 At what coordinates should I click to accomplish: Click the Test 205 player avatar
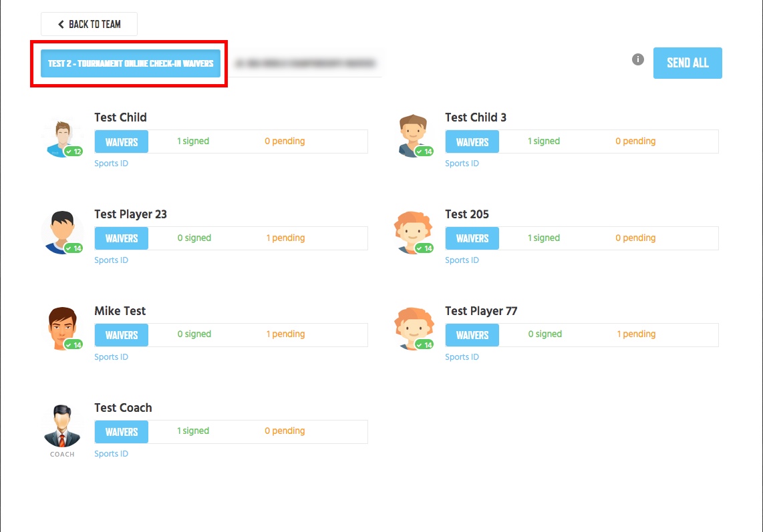pos(414,232)
